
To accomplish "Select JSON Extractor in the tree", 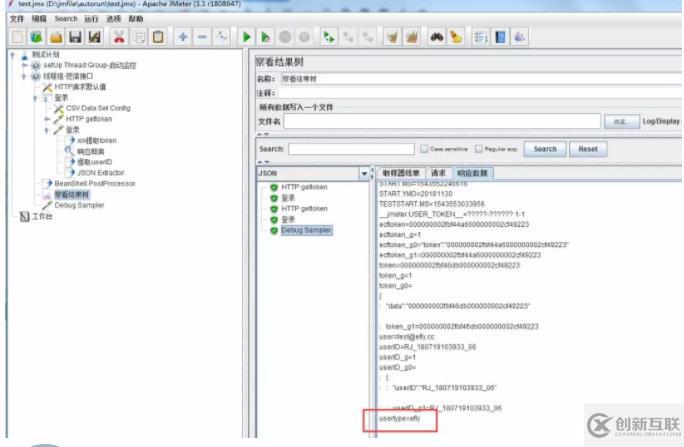I will pos(101,173).
